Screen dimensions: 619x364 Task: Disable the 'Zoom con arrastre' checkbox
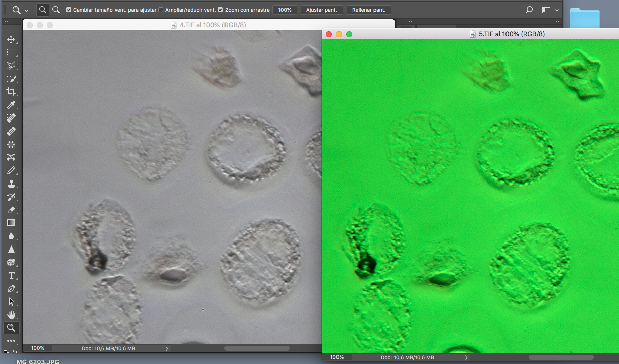tap(220, 10)
